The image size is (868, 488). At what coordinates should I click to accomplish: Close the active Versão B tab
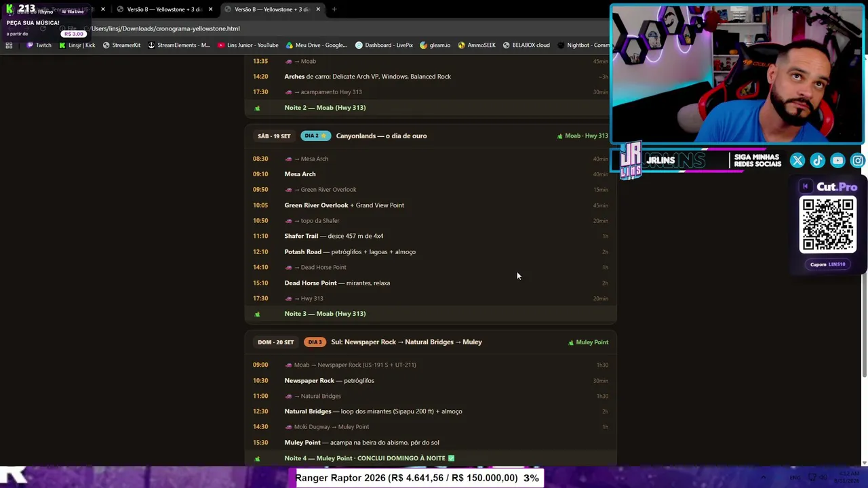tap(318, 9)
